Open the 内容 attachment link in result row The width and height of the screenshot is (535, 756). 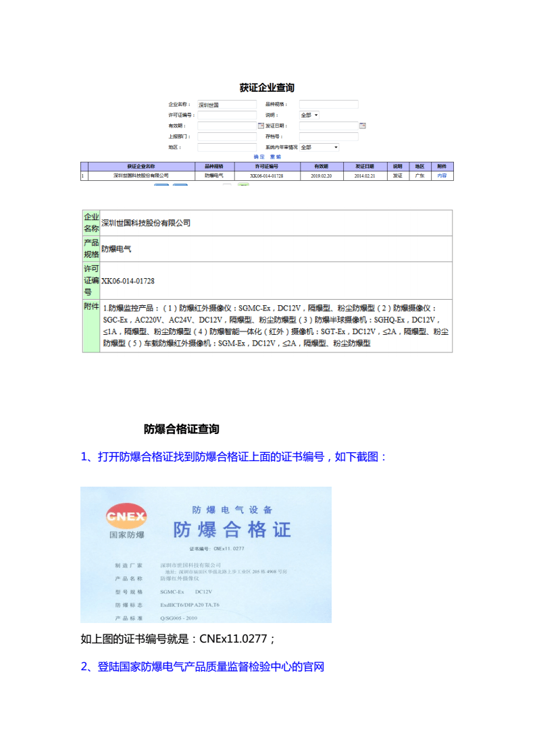[442, 175]
